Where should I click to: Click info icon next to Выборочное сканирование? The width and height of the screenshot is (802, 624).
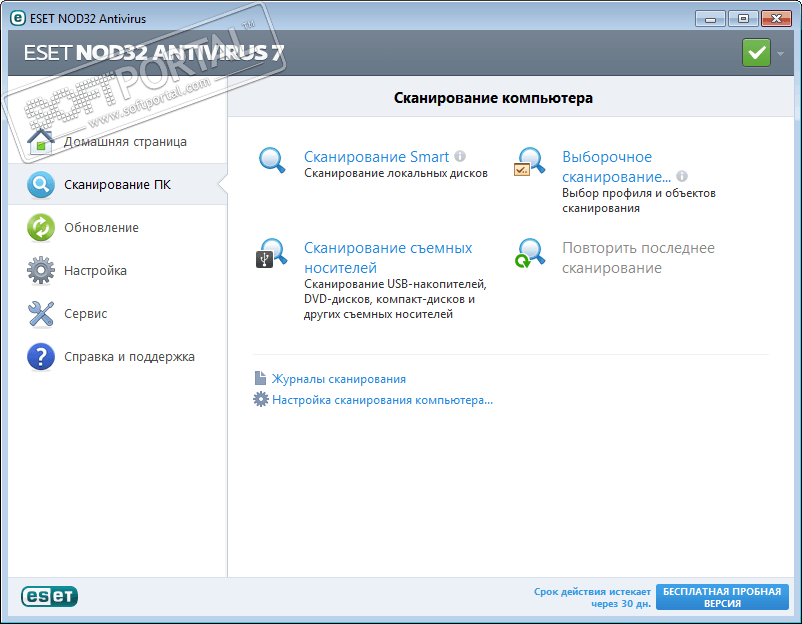[682, 176]
